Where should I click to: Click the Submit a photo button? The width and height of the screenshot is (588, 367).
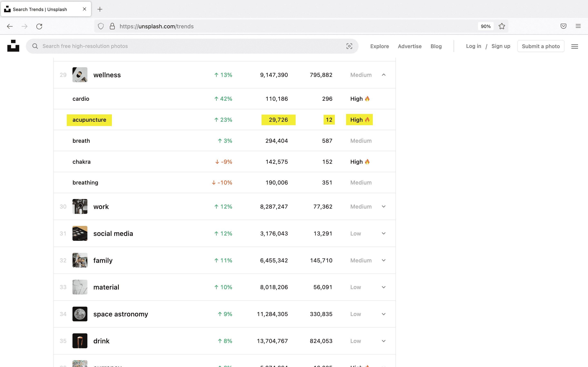tap(541, 46)
